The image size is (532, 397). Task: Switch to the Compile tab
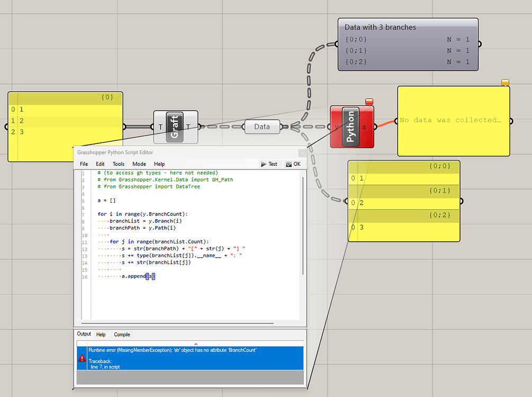pos(122,335)
